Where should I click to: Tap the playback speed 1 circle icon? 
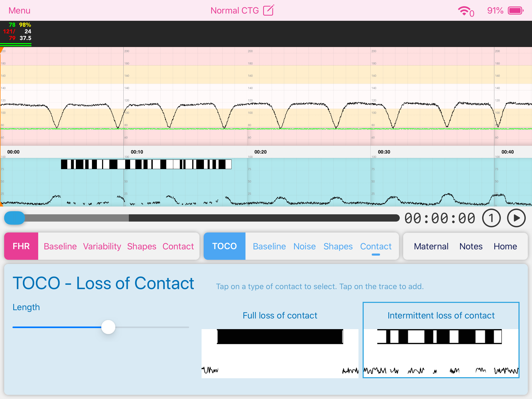tap(491, 218)
